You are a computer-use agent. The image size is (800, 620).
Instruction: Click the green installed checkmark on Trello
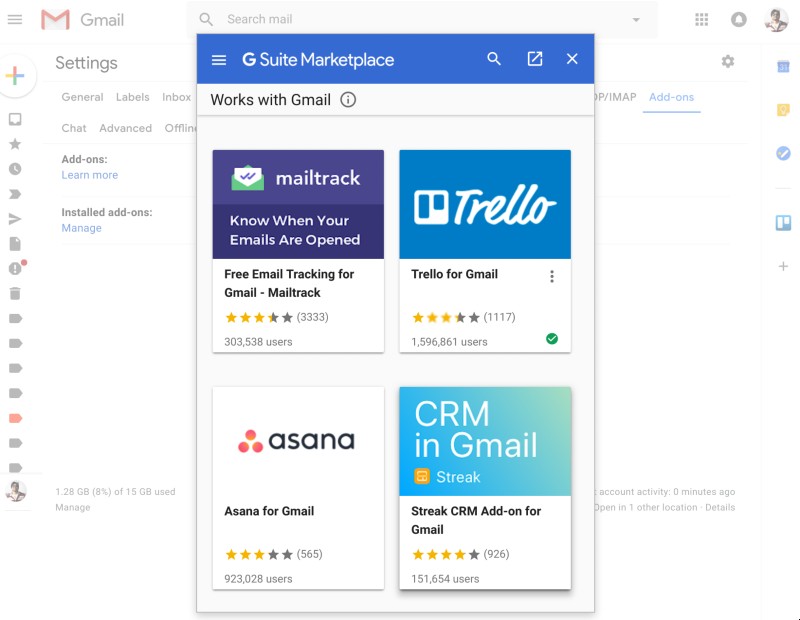(x=552, y=339)
